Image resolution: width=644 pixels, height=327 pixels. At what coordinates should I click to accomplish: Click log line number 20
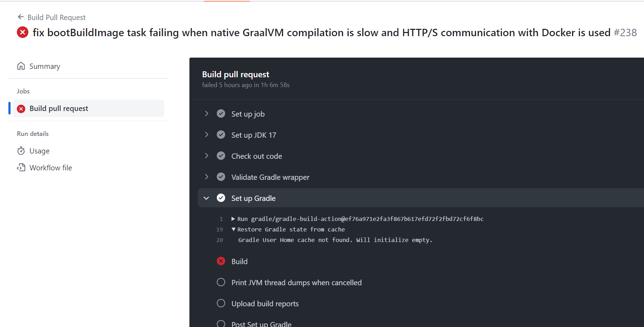[x=220, y=240]
